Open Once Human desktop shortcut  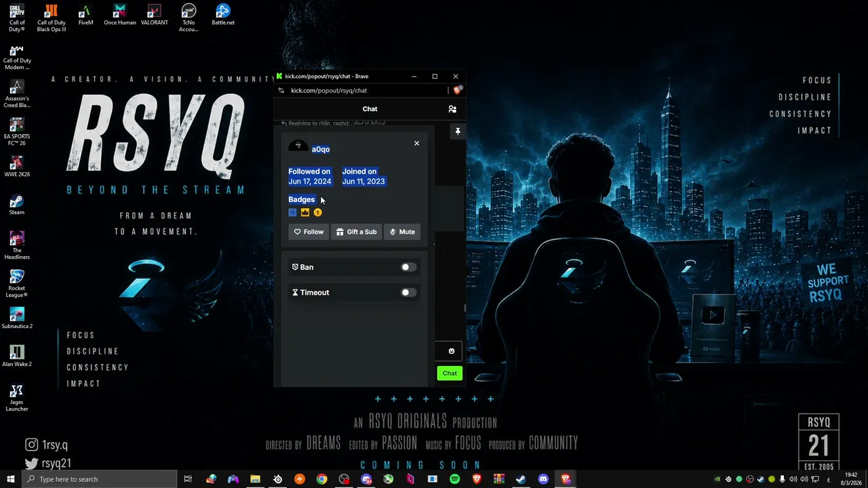click(120, 15)
